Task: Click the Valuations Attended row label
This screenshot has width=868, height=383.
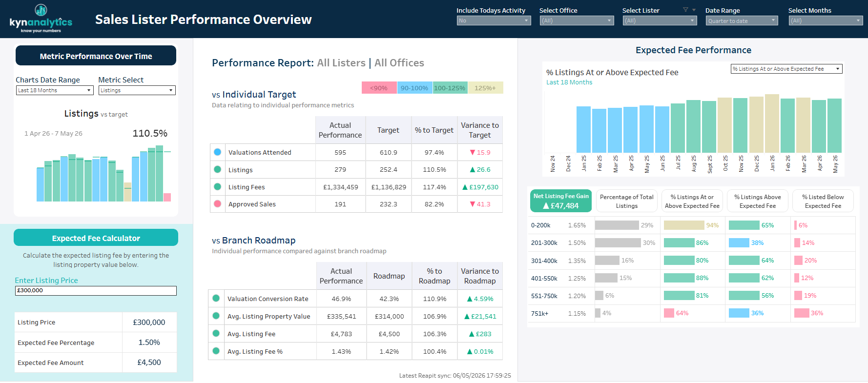Action: pyautogui.click(x=260, y=152)
